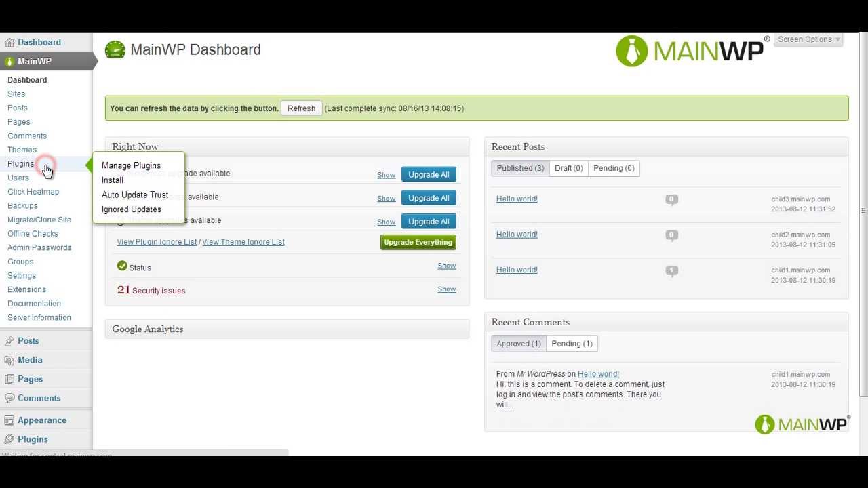Click the Posts pushpin icon in sidebar
868x488 pixels.
[x=9, y=341]
